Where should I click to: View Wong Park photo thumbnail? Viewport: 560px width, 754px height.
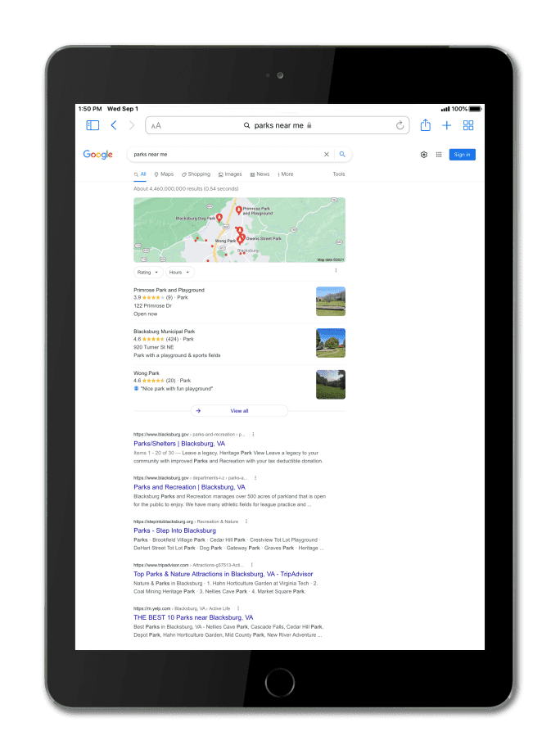tap(331, 384)
